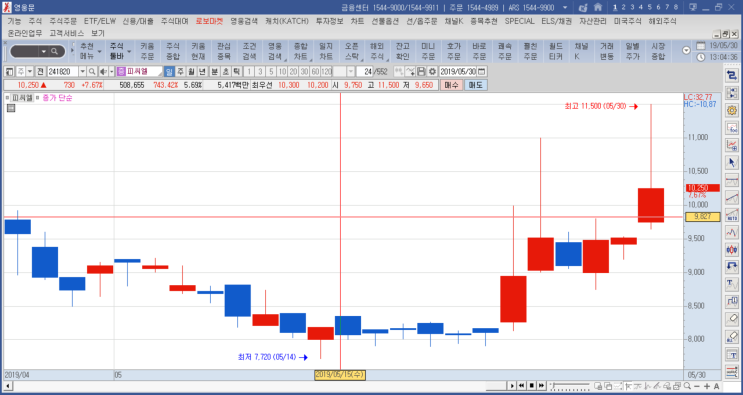The width and height of the screenshot is (743, 395).
Task: Click the magnifier in the top-left search box
Action: [x=55, y=51]
